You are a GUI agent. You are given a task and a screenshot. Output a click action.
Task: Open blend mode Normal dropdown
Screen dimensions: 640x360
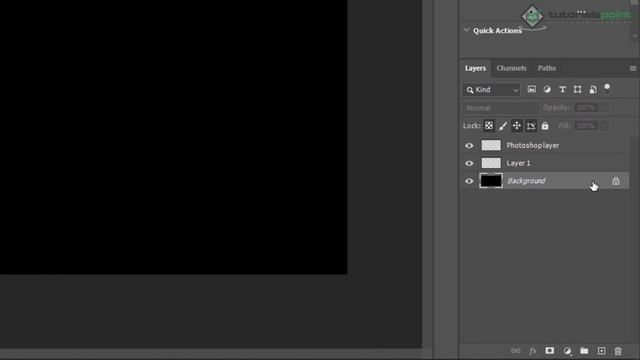pyautogui.click(x=501, y=108)
